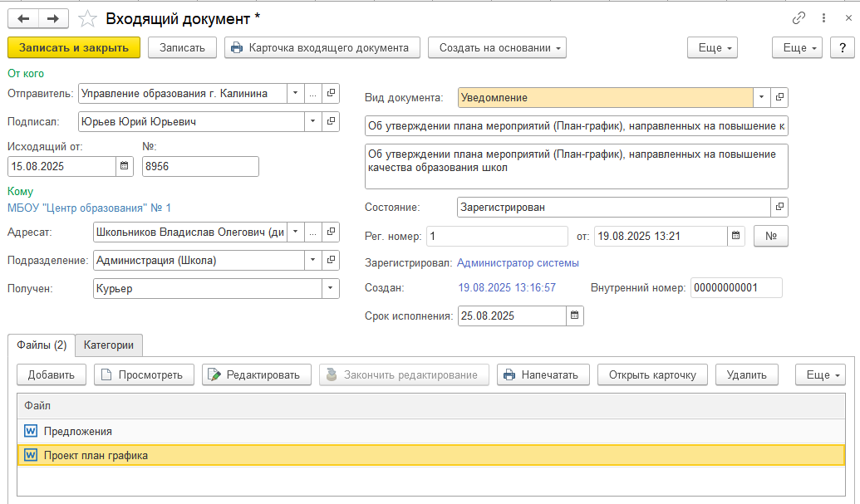
Task: Select the Предложения file row
Action: click(x=78, y=431)
